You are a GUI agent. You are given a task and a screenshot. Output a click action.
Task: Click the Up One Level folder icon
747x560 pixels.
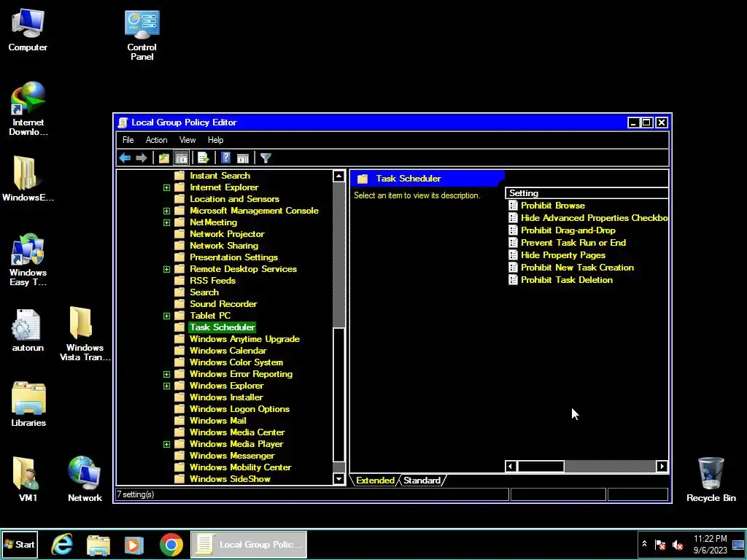[164, 157]
